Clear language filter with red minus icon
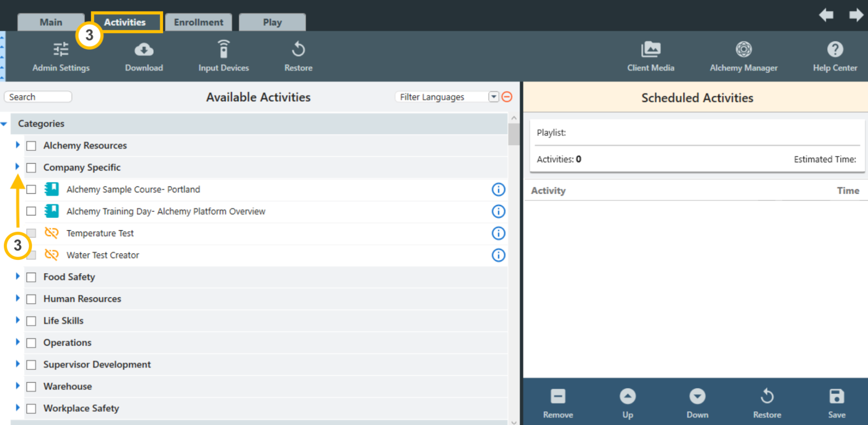The image size is (868, 425). 507,97
